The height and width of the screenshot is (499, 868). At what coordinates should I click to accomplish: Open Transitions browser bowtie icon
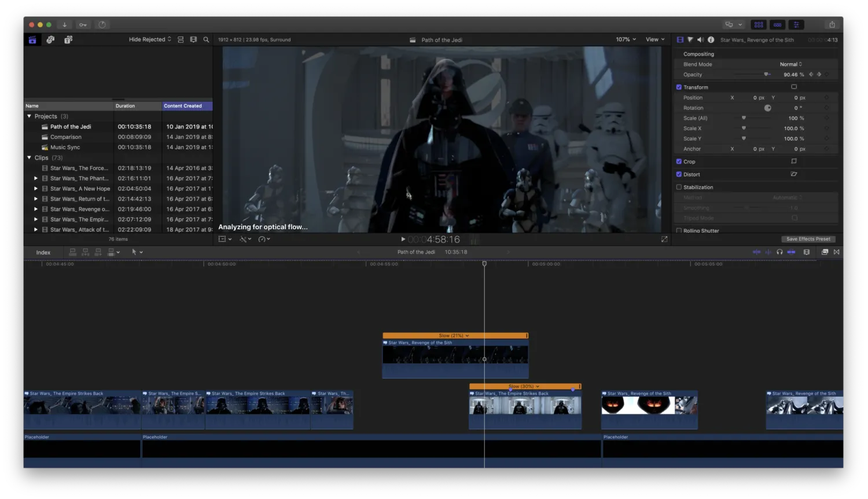837,252
